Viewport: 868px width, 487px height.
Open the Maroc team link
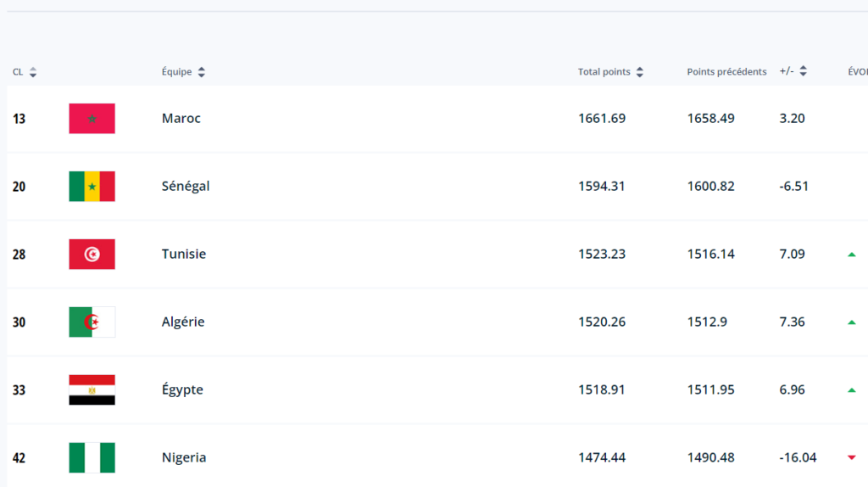181,118
